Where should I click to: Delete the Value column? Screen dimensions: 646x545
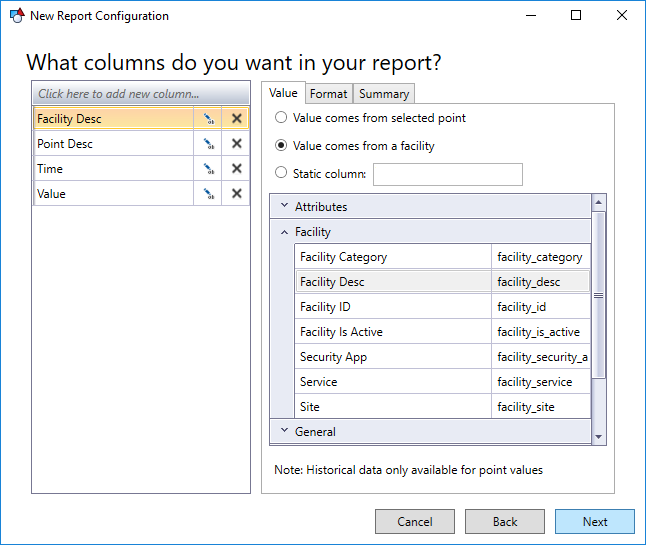coord(236,194)
